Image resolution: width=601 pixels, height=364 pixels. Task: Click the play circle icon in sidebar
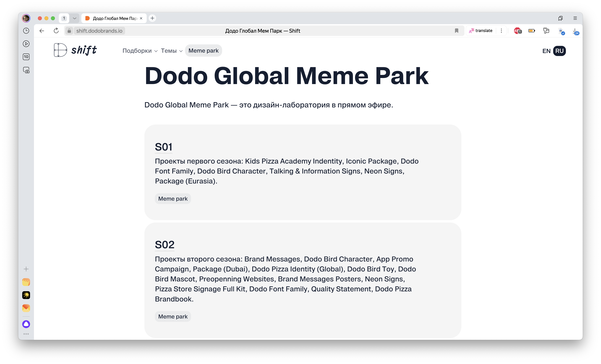26,44
